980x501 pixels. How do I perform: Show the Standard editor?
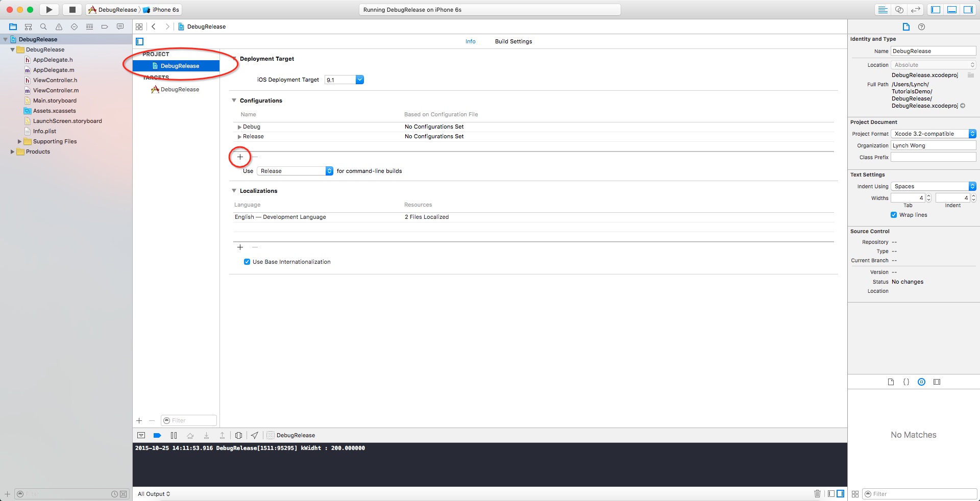click(x=883, y=10)
